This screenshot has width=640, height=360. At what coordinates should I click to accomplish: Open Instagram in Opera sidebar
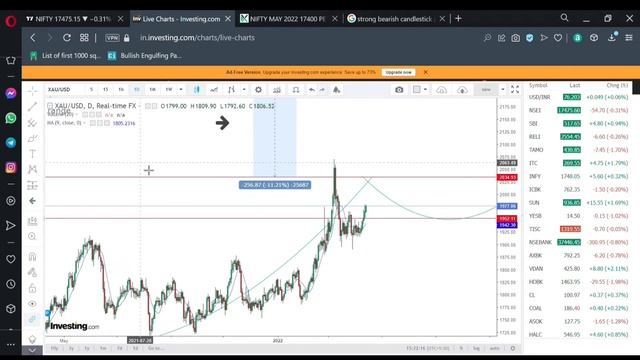click(11, 167)
